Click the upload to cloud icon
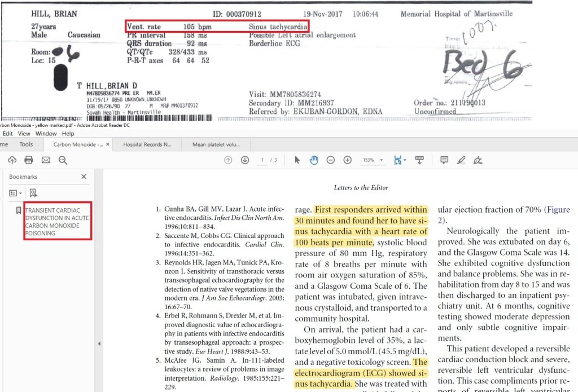Viewport: 578px width, 392px height. [12, 160]
